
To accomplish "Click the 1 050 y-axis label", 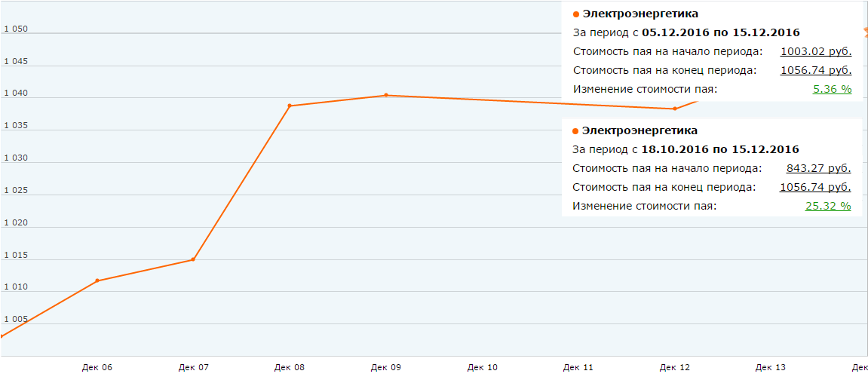I will tap(16, 29).
